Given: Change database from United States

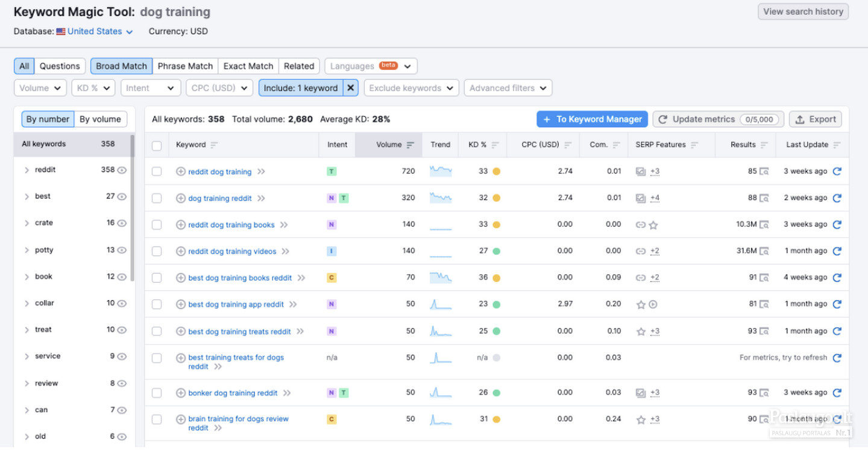Looking at the screenshot, I should (x=95, y=31).
